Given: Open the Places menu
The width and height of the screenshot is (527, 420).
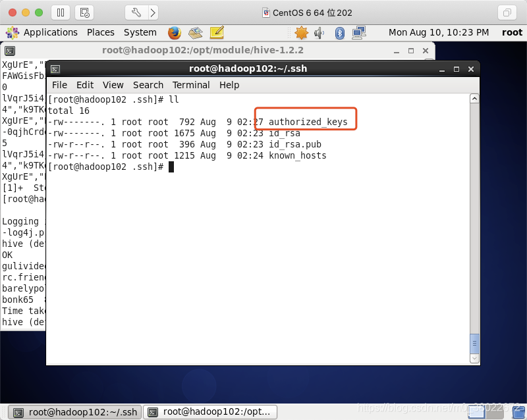Looking at the screenshot, I should tap(101, 32).
